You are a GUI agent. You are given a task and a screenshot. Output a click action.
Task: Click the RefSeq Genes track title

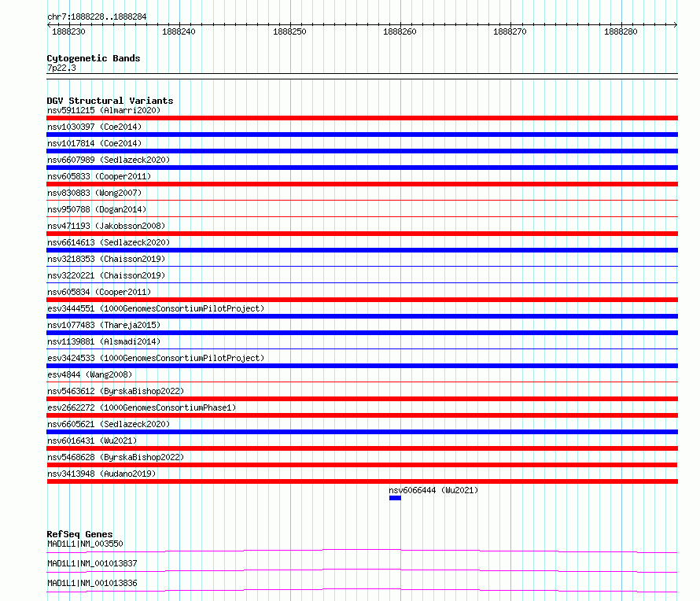(x=79, y=534)
